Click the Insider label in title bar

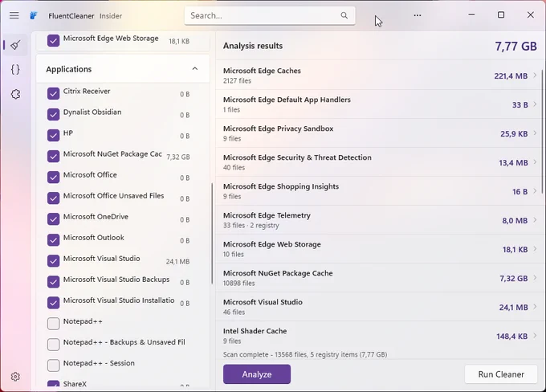[x=111, y=16]
